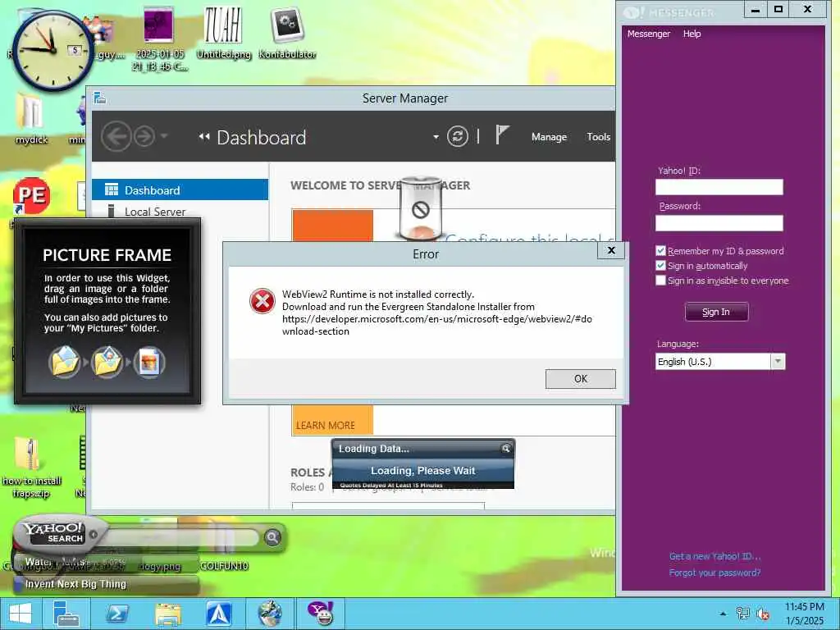
Task: Focus the Yahoo! ID field
Action: tap(719, 187)
